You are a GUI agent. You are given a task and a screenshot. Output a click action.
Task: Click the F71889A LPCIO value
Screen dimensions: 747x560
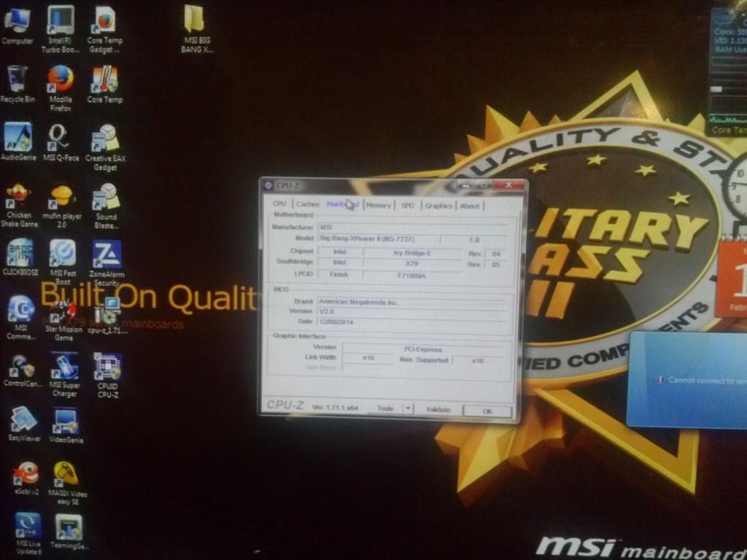coord(412,275)
